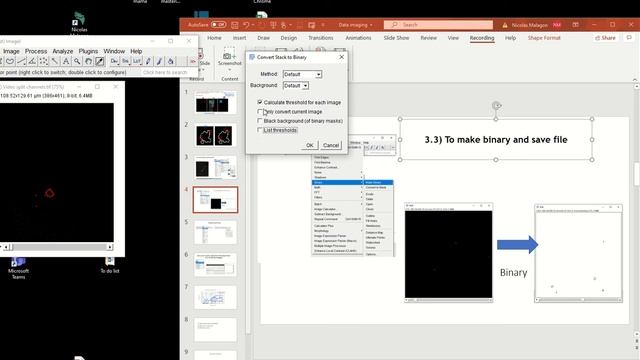The image size is (640, 360).
Task: Click the Nicolas Malagon account name
Action: click(x=530, y=25)
